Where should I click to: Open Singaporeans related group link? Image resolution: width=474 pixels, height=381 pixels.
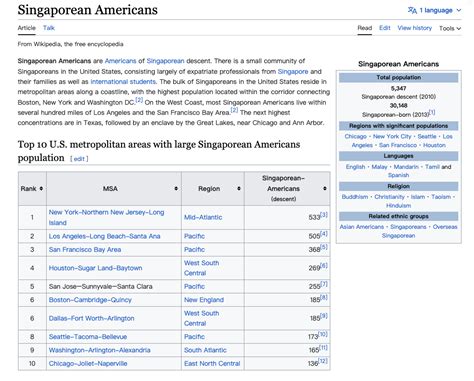pyautogui.click(x=408, y=227)
